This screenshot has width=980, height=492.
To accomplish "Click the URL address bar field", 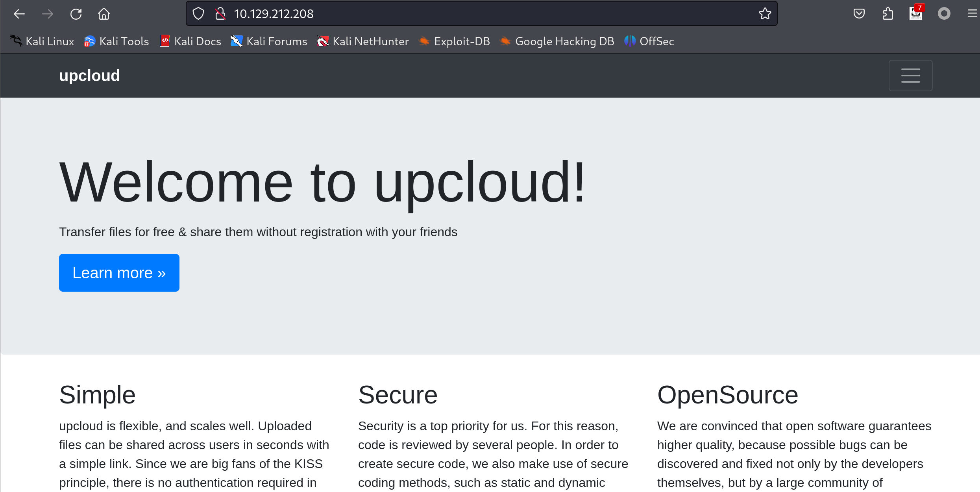I will coord(472,14).
